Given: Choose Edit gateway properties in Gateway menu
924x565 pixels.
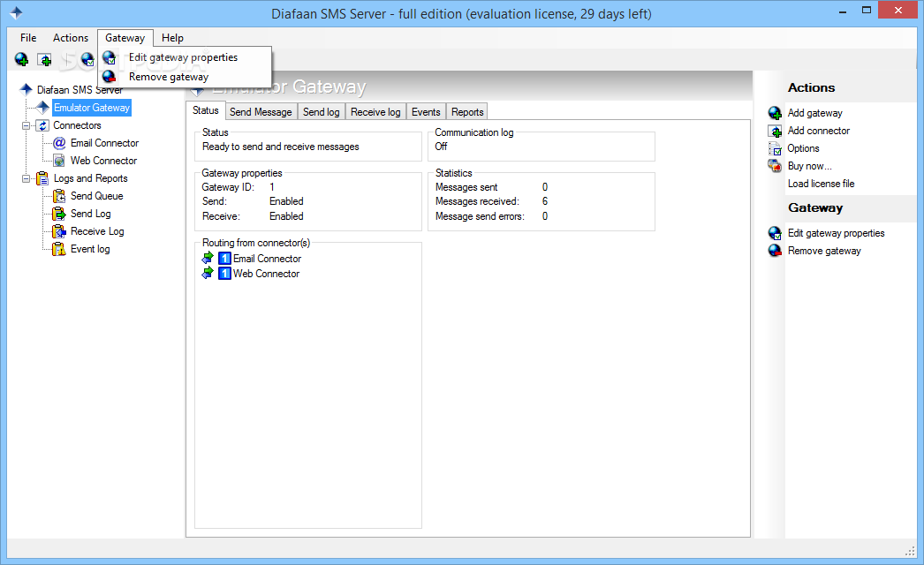Looking at the screenshot, I should [183, 57].
